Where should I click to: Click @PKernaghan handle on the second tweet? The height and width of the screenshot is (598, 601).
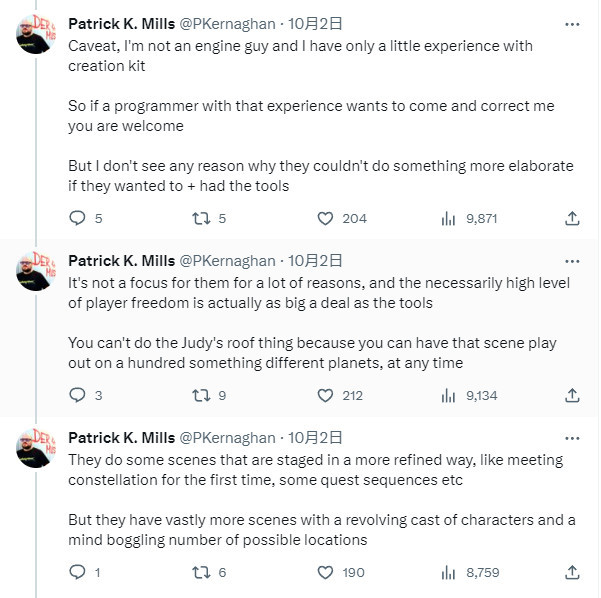tap(227, 261)
